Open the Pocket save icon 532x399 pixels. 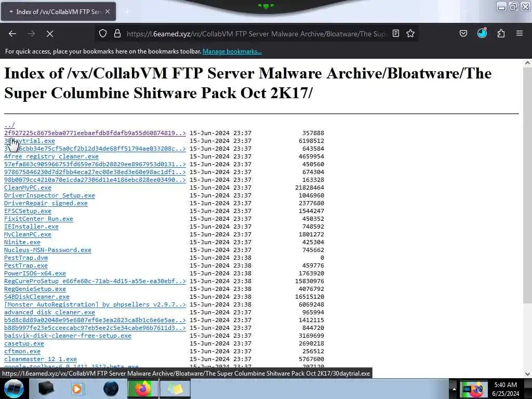463,34
